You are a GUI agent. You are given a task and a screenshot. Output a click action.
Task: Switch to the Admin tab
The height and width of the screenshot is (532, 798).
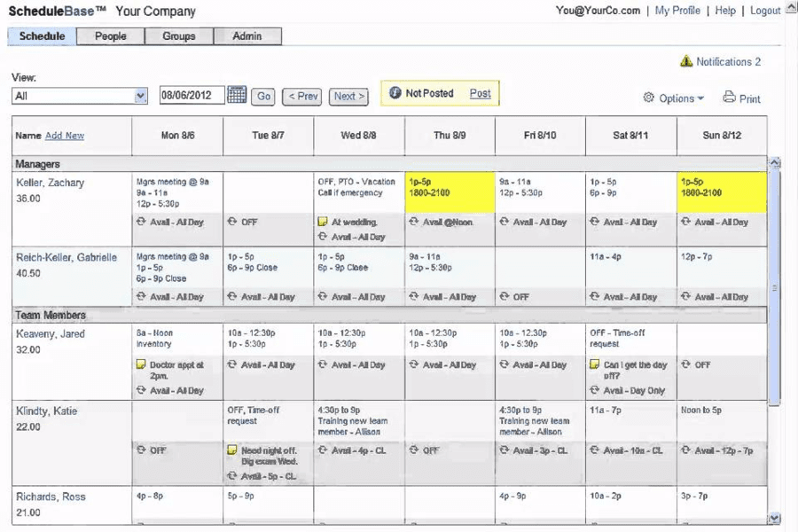click(x=247, y=36)
